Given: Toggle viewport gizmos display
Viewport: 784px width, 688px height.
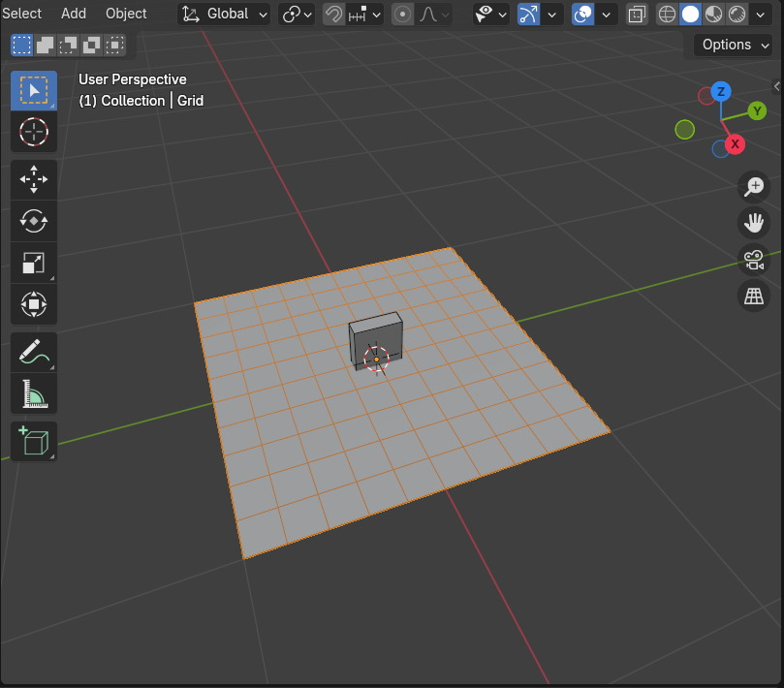Looking at the screenshot, I should click(528, 15).
